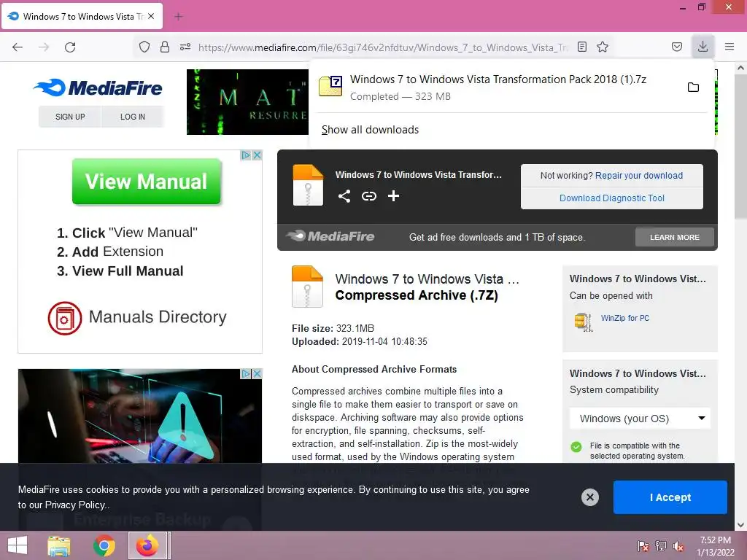The height and width of the screenshot is (560, 747).
Task: Click Show all downloads
Action: coord(370,130)
